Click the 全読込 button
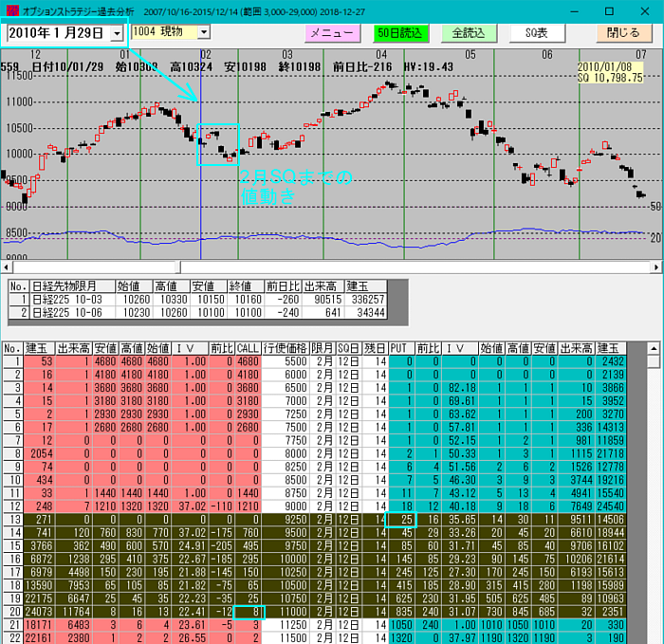The image size is (664, 644). pos(469,33)
